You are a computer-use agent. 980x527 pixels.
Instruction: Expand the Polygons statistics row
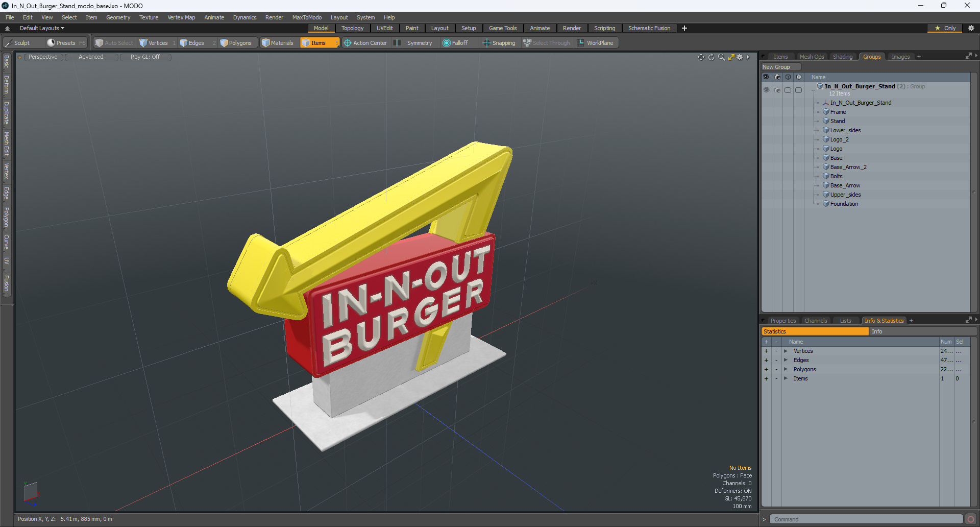[786, 369]
